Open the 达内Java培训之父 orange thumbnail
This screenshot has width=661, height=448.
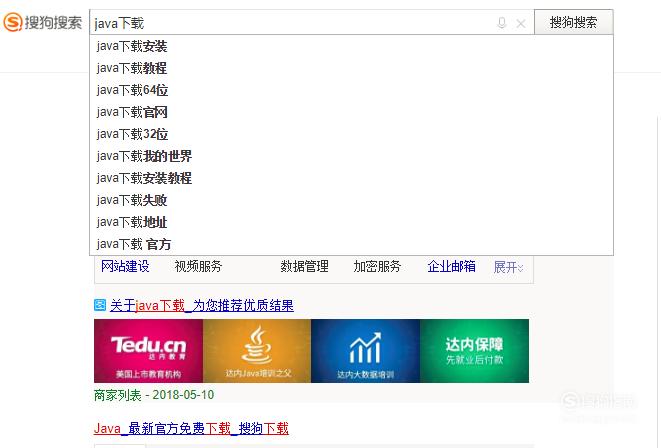257,351
